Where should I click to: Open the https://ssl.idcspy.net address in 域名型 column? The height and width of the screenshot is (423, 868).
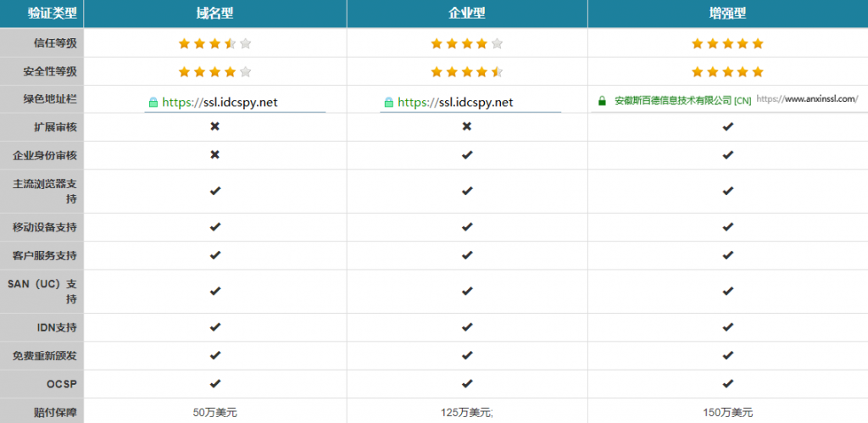220,103
